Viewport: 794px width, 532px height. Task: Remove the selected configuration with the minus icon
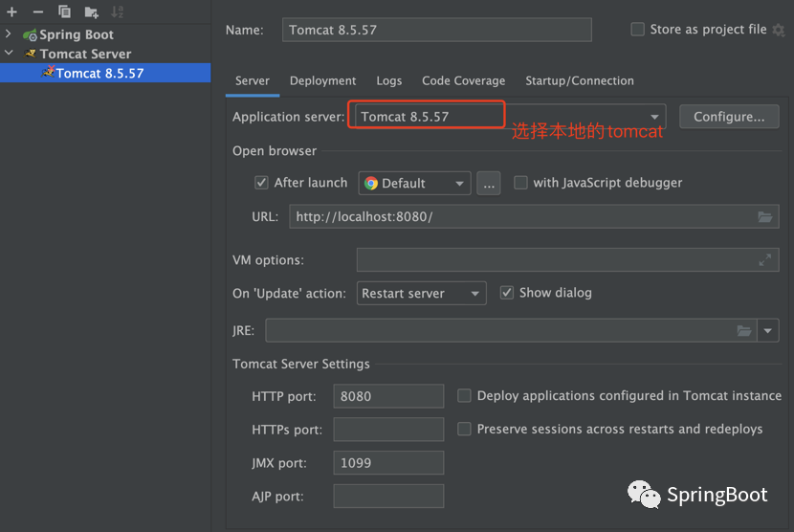[x=38, y=11]
